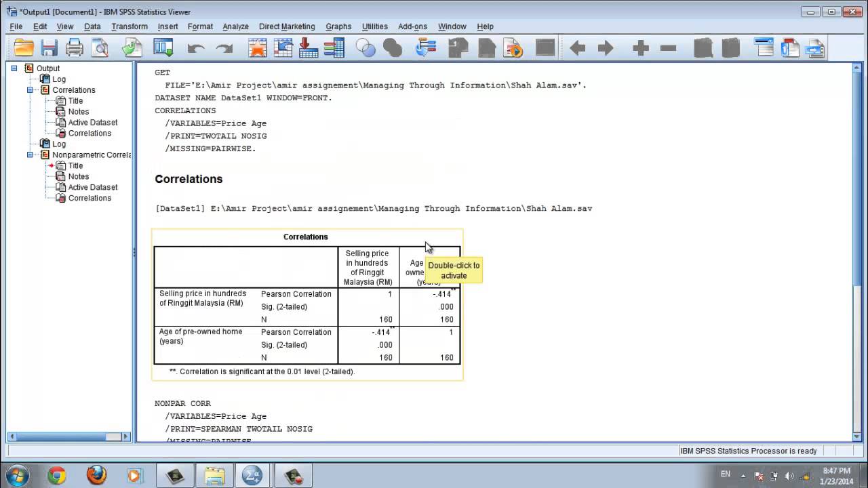This screenshot has height=488, width=868.
Task: Select Notes under Nonparametric Correlations in outline
Action: pos(78,176)
